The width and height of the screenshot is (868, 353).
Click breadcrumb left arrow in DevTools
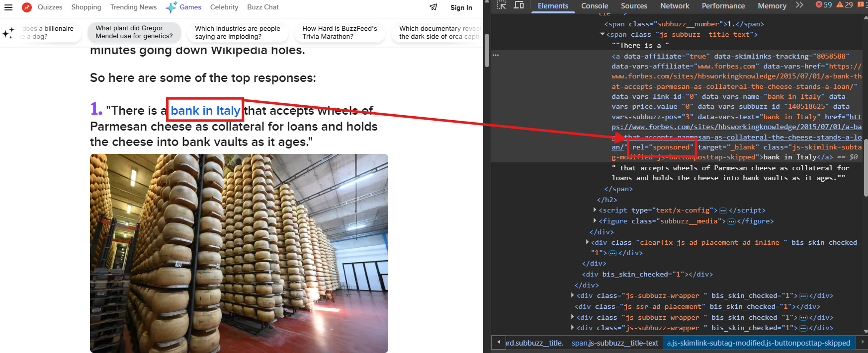click(x=499, y=342)
